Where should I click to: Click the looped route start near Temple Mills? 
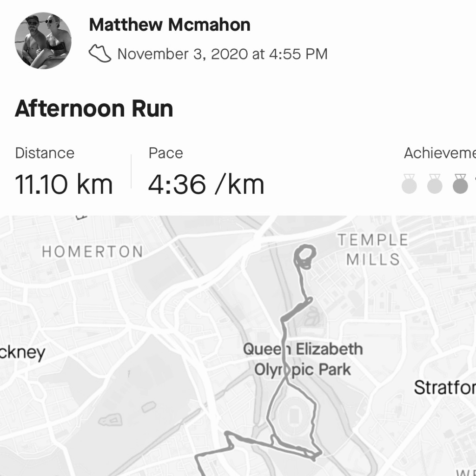(x=305, y=257)
